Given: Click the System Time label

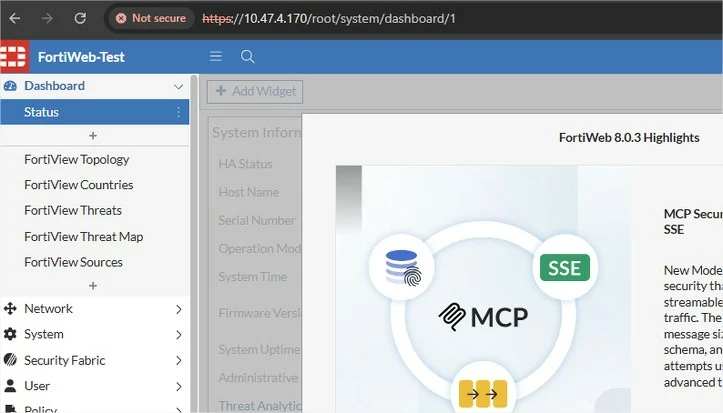Looking at the screenshot, I should pos(253,277).
